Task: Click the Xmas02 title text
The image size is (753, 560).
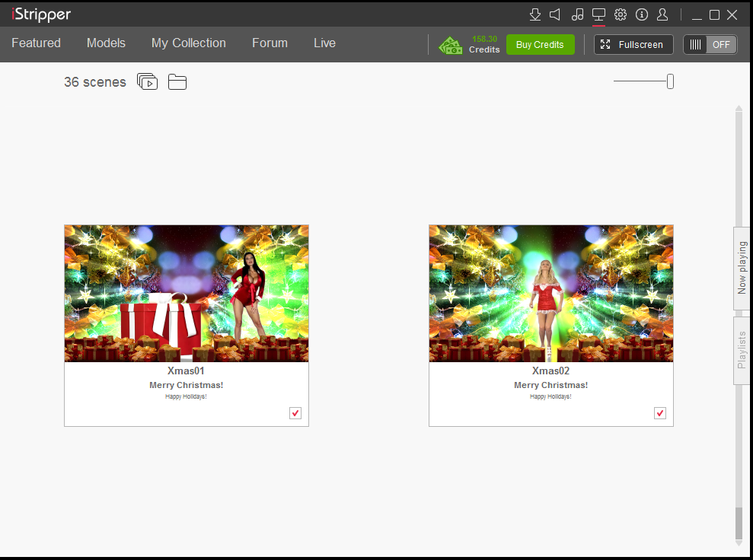Action: [x=550, y=371]
